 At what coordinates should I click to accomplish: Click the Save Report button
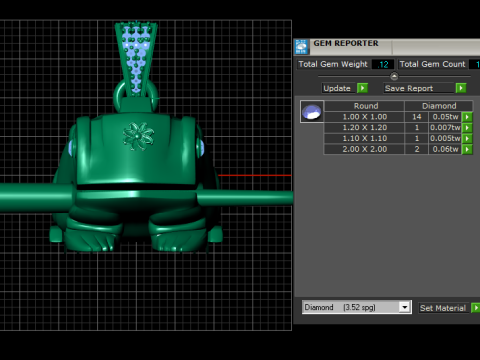pyautogui.click(x=419, y=88)
